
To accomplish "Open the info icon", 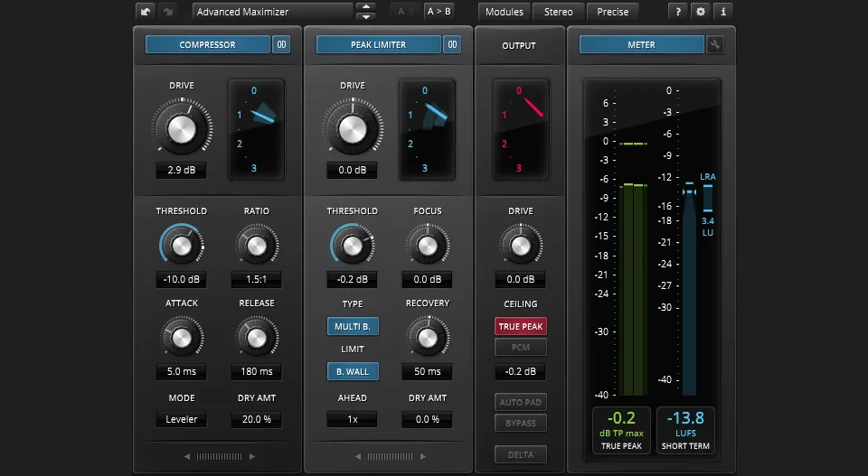I will coord(723,12).
